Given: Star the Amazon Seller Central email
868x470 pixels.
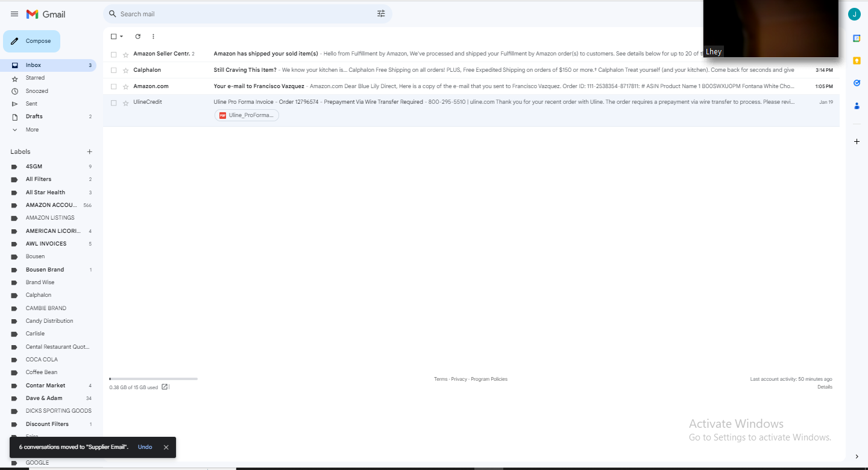Looking at the screenshot, I should [x=125, y=54].
